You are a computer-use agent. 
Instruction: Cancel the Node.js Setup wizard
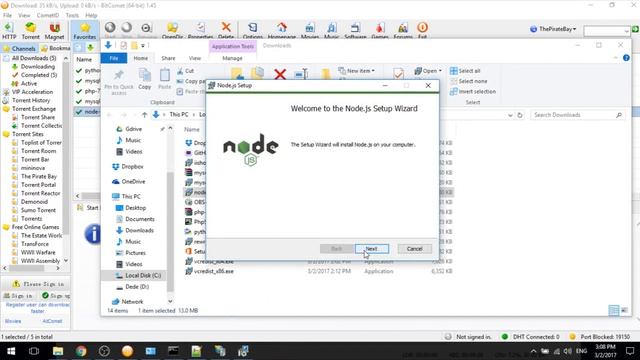tap(414, 249)
